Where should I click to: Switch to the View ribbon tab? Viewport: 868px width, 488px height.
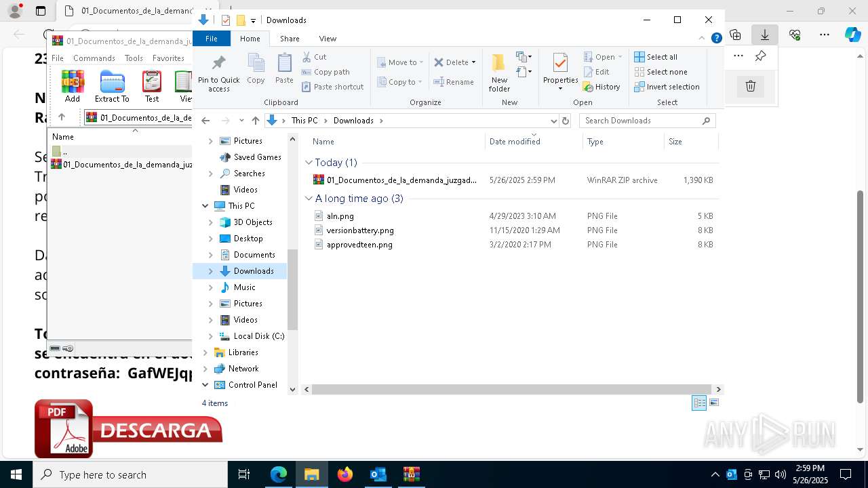pos(328,39)
